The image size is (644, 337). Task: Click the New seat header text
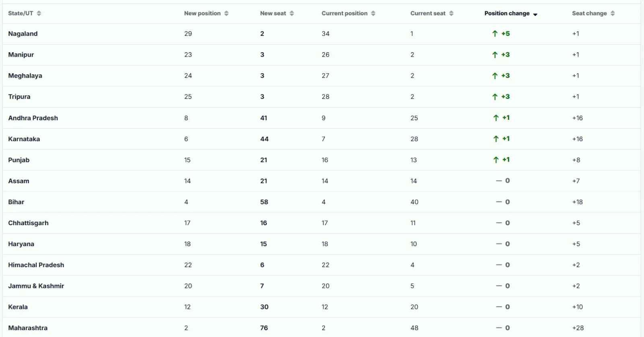(273, 13)
